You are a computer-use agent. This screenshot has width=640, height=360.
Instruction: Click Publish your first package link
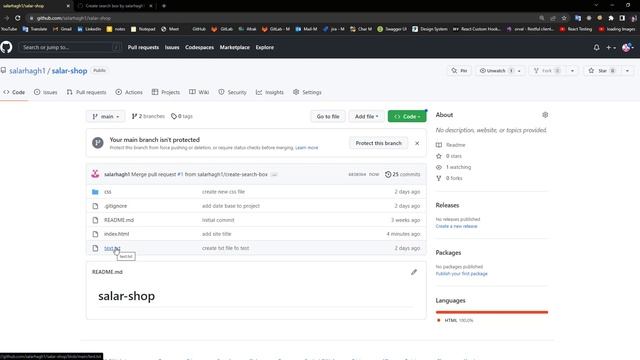tap(461, 273)
